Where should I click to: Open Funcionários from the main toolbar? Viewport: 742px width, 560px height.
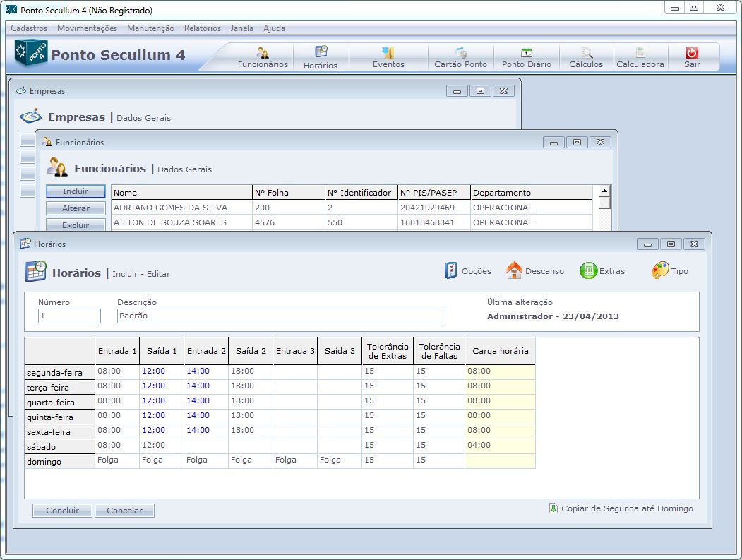(263, 58)
